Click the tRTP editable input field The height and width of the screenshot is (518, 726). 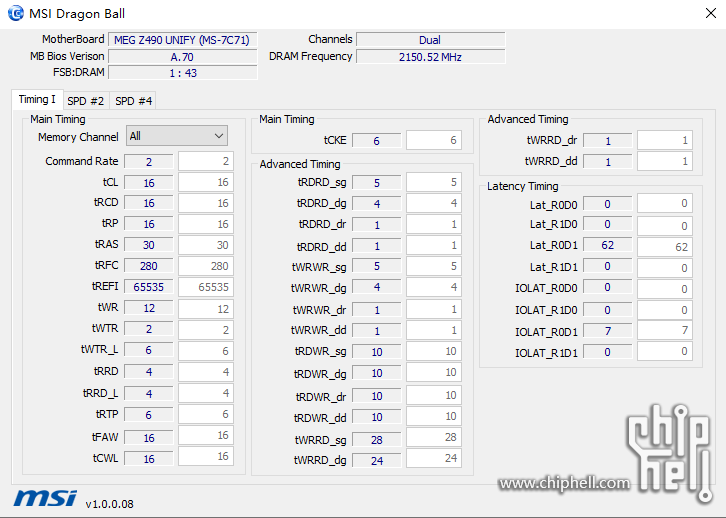click(206, 414)
